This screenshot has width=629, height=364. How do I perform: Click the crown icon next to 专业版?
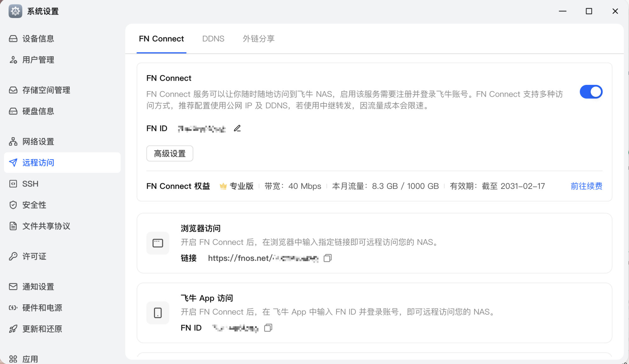(223, 186)
